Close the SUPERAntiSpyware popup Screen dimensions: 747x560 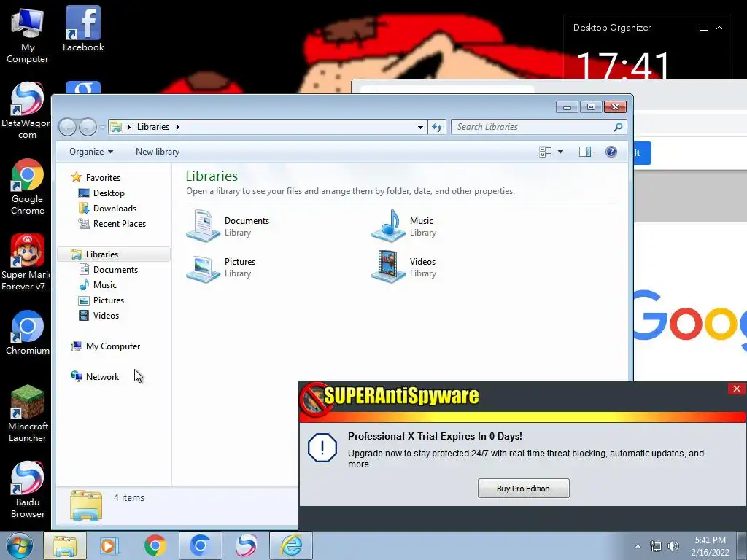(x=737, y=389)
